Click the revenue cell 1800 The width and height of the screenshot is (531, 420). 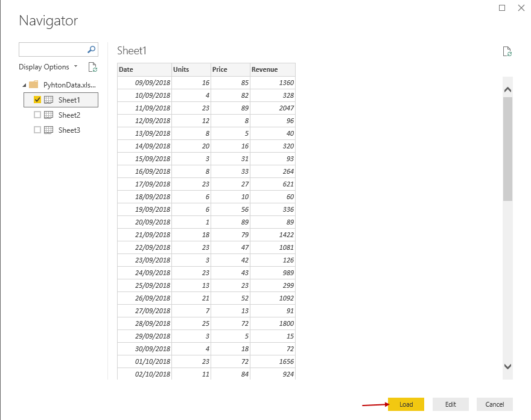tap(273, 323)
